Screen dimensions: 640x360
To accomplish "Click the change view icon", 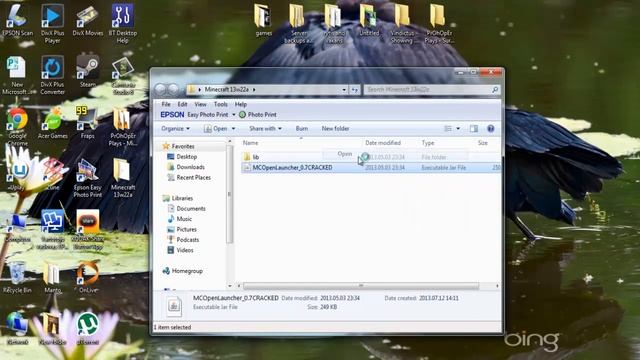I will [x=448, y=129].
